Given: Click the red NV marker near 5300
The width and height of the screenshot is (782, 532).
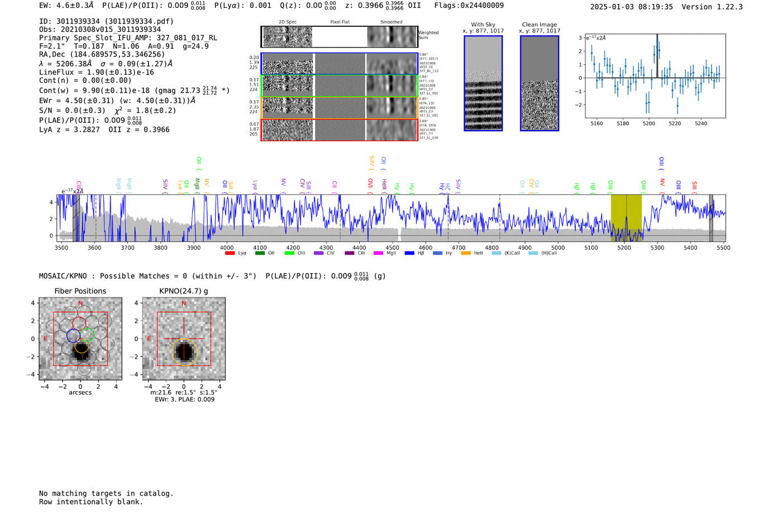Looking at the screenshot, I should (x=662, y=185).
